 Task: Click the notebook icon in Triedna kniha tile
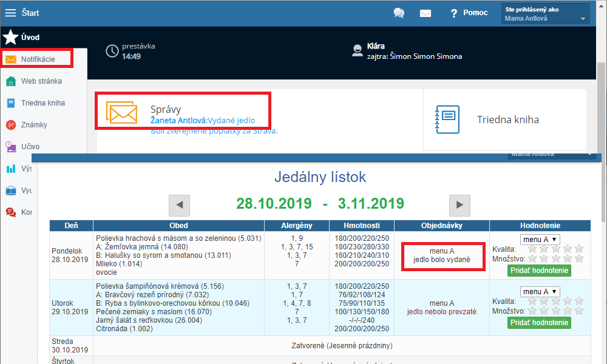point(447,120)
